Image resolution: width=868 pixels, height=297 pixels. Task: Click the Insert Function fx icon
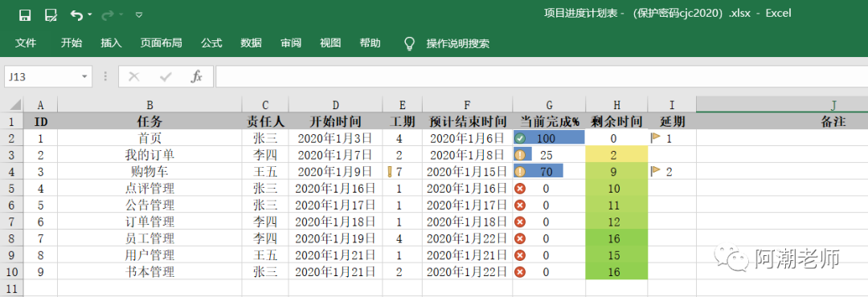point(197,77)
